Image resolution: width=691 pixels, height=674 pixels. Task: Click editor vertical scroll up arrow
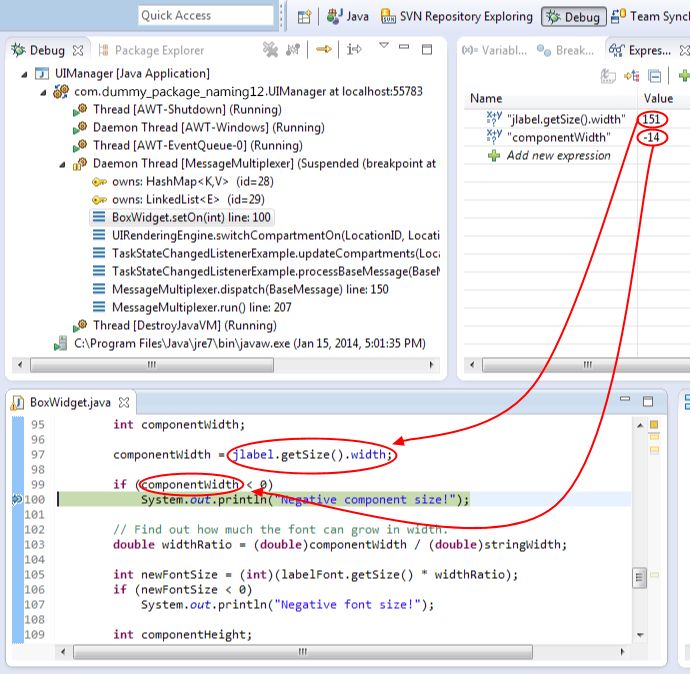coord(640,425)
